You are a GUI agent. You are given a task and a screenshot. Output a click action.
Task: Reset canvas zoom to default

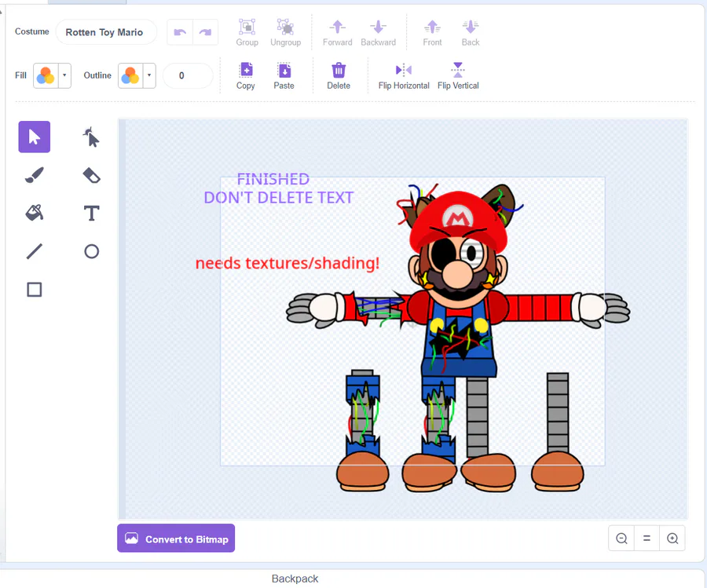647,538
